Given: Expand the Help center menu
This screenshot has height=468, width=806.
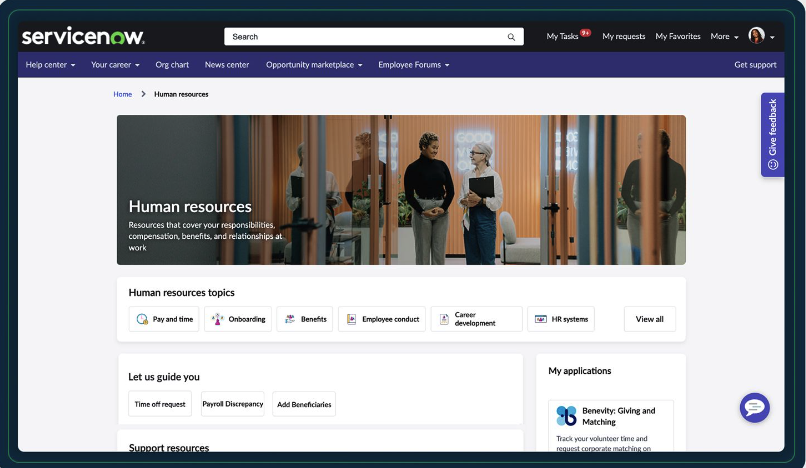Looking at the screenshot, I should 50,65.
